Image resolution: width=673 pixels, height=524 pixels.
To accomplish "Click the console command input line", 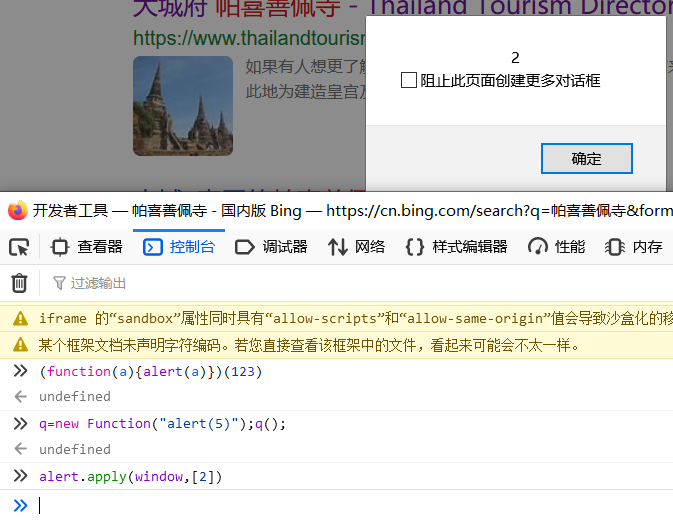I will (x=355, y=506).
